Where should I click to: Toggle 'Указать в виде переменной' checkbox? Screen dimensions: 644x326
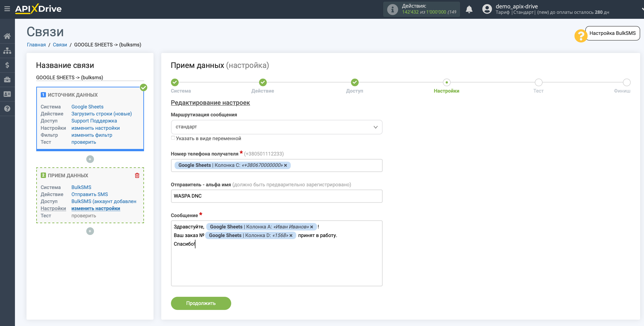pos(173,138)
